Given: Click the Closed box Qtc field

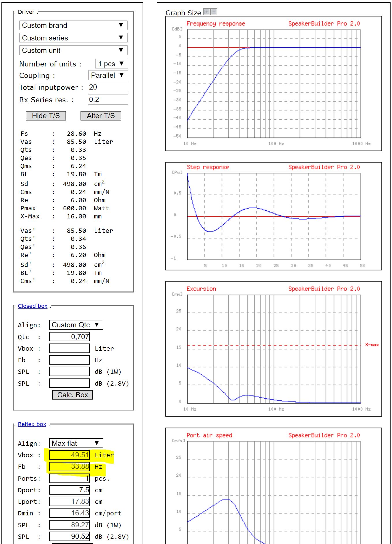Looking at the screenshot, I should (x=69, y=337).
